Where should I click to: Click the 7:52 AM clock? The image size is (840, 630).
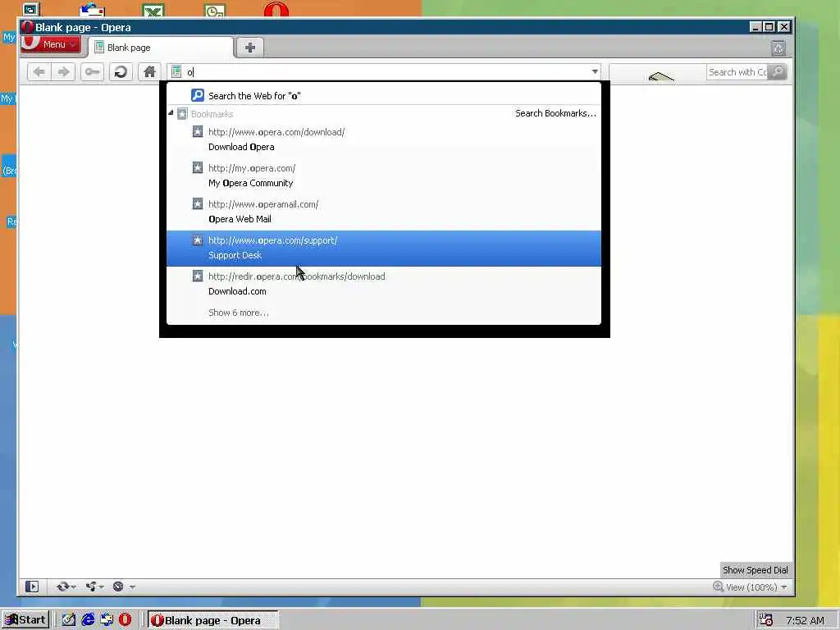click(x=805, y=620)
